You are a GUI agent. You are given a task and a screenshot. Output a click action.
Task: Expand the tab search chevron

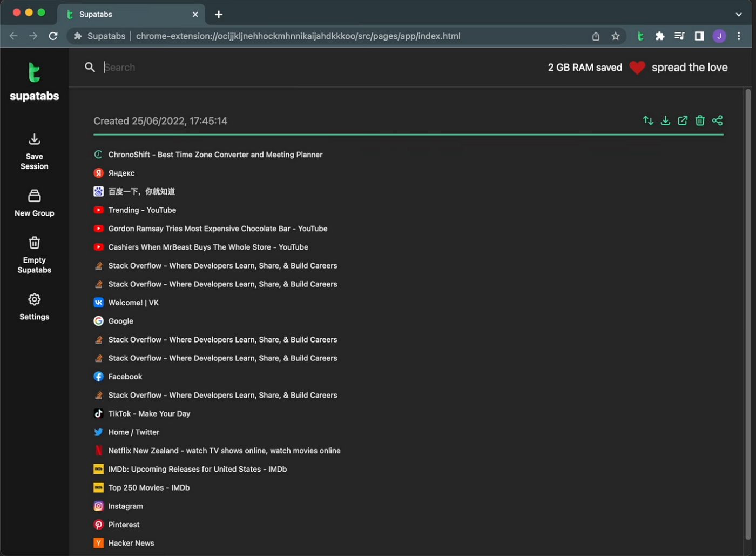[739, 15]
